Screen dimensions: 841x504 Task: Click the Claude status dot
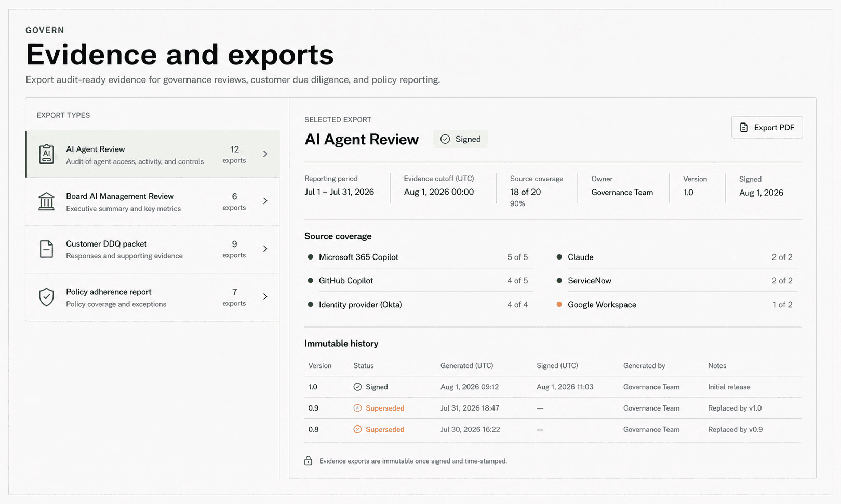pos(559,257)
